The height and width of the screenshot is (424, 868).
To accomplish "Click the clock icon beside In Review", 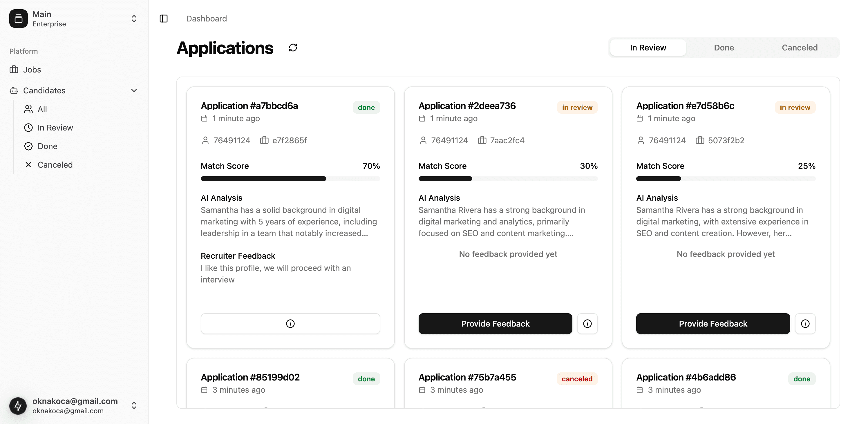I will [x=28, y=128].
